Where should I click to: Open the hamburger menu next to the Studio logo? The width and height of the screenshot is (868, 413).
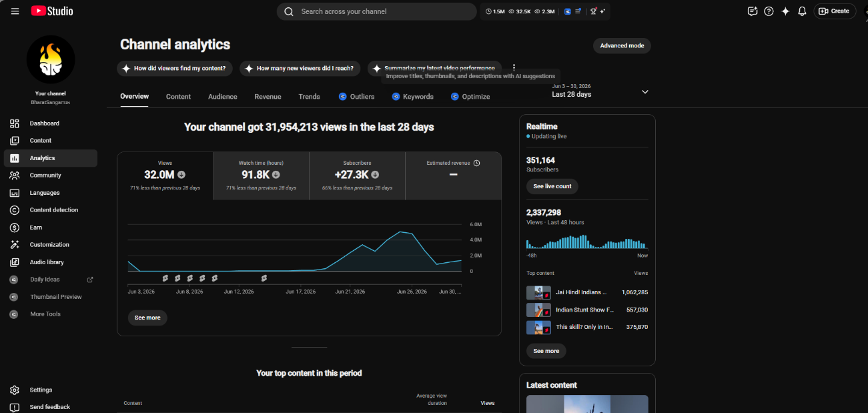pos(15,11)
